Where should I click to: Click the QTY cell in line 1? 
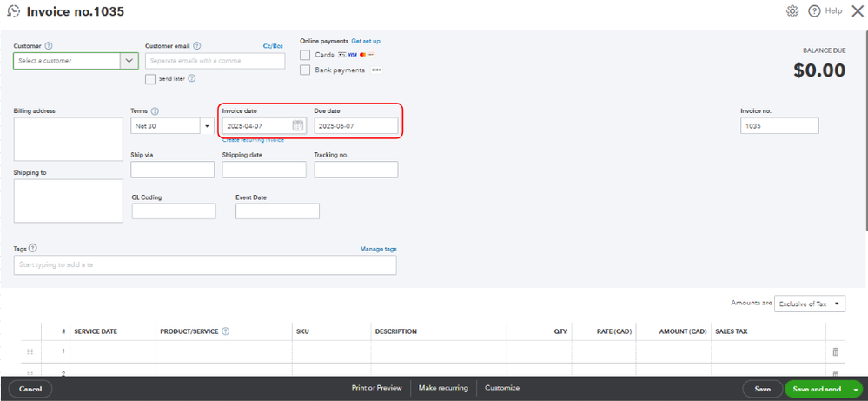540,351
